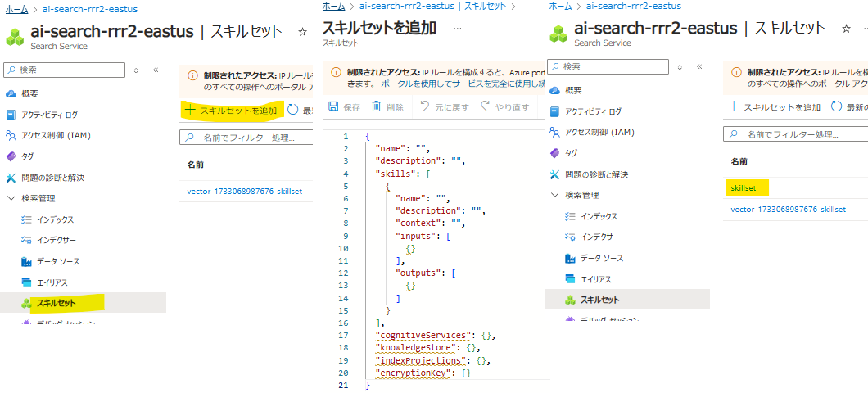Click ai-search-rrr2-eastus breadcrumb in right screenshot

pos(633,6)
